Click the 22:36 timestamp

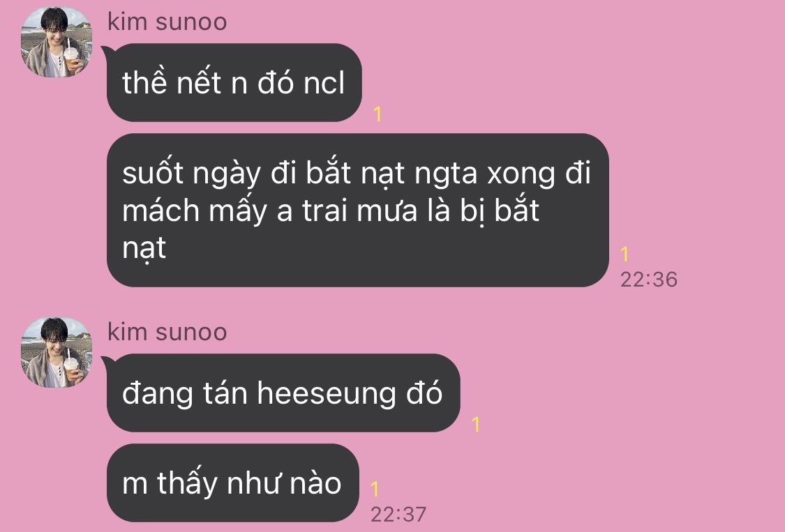click(x=649, y=280)
